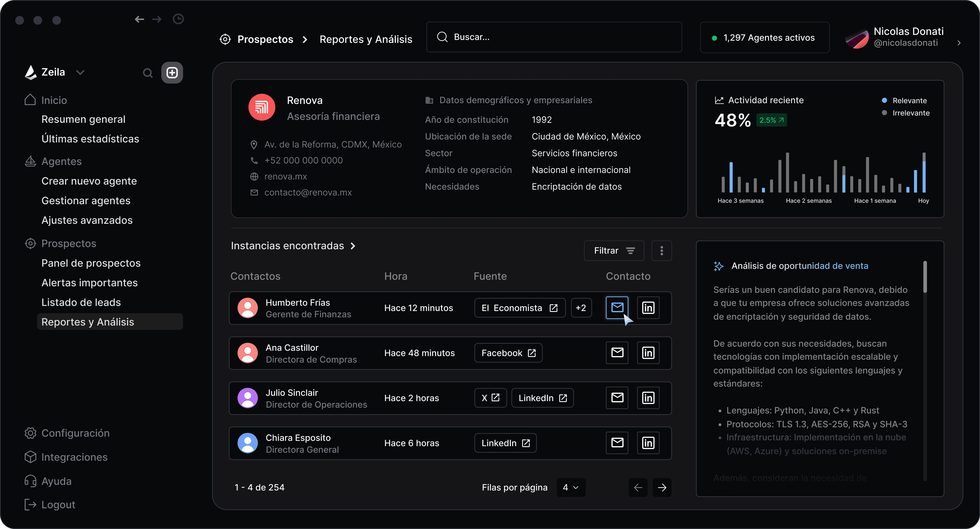Go to next page of results
The width and height of the screenshot is (980, 529).
[662, 488]
